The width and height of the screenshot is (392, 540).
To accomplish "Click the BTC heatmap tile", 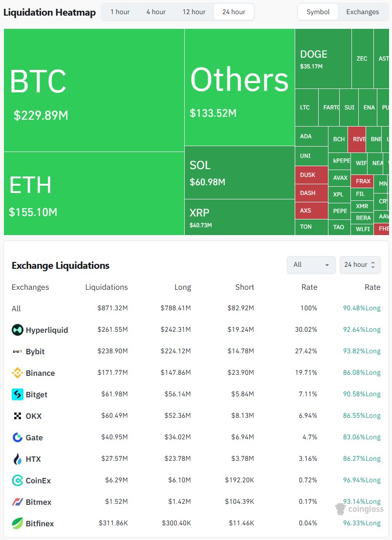I will point(94,90).
